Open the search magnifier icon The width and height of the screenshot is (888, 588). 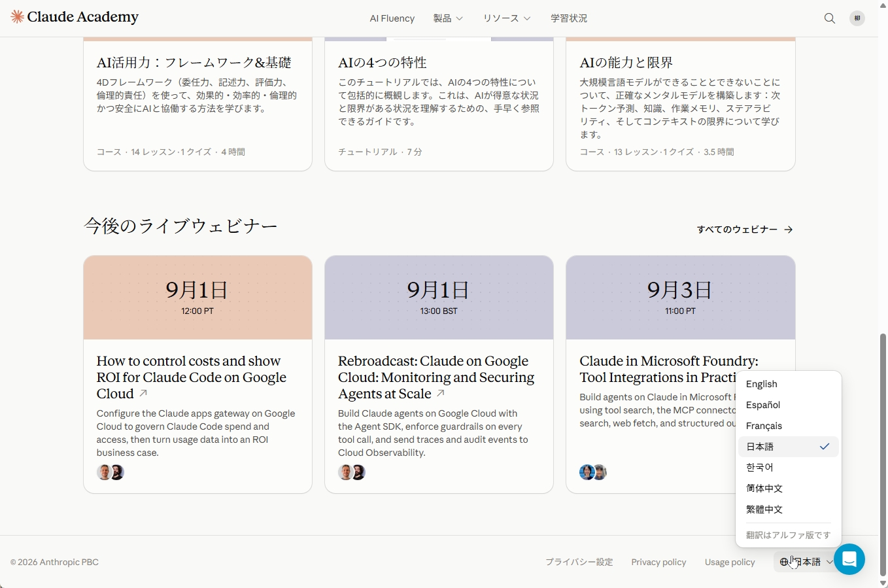(830, 18)
